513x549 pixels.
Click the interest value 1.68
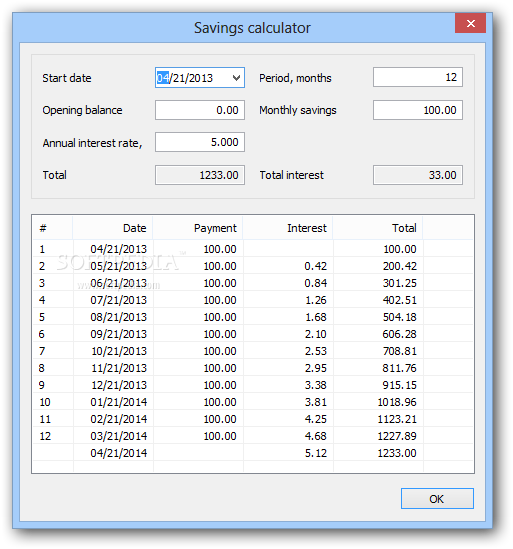tap(316, 317)
